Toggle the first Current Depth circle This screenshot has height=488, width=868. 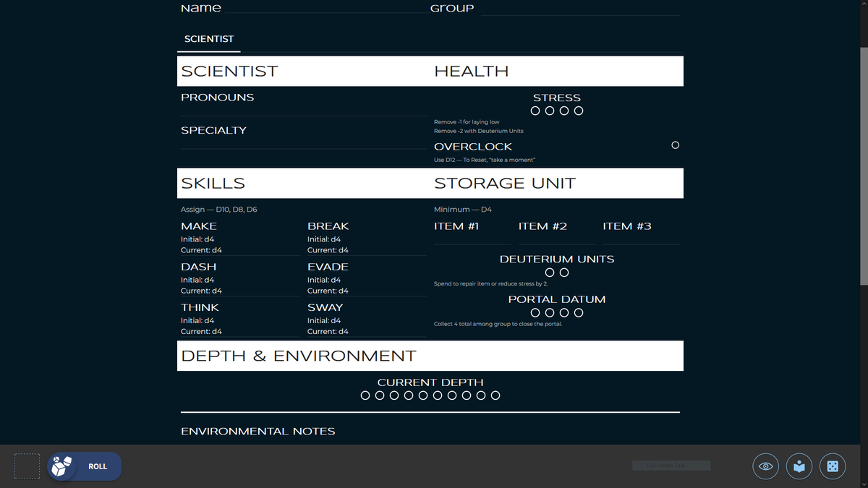pos(365,395)
